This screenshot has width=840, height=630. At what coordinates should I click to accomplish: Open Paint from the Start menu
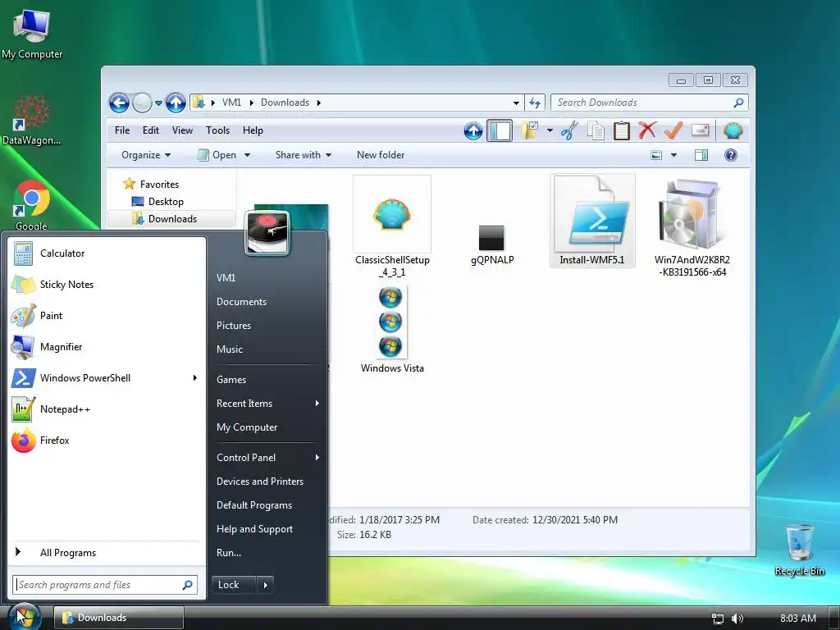[x=106, y=316]
